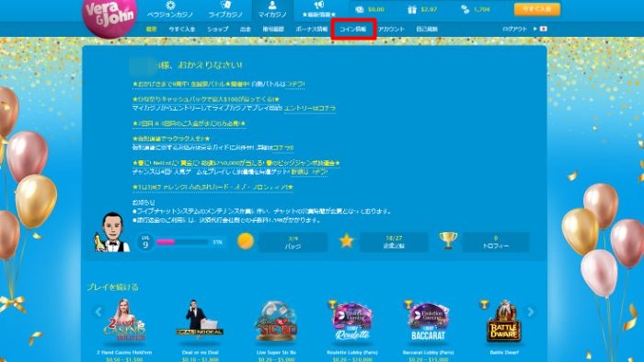Click the coins balance icon
Screen dimensions: 644x362
pos(465,9)
